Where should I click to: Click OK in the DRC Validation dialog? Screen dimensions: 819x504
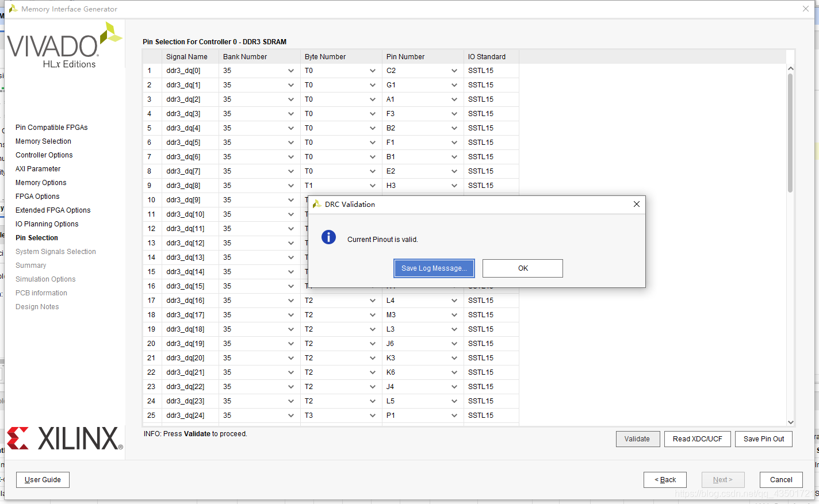(523, 268)
